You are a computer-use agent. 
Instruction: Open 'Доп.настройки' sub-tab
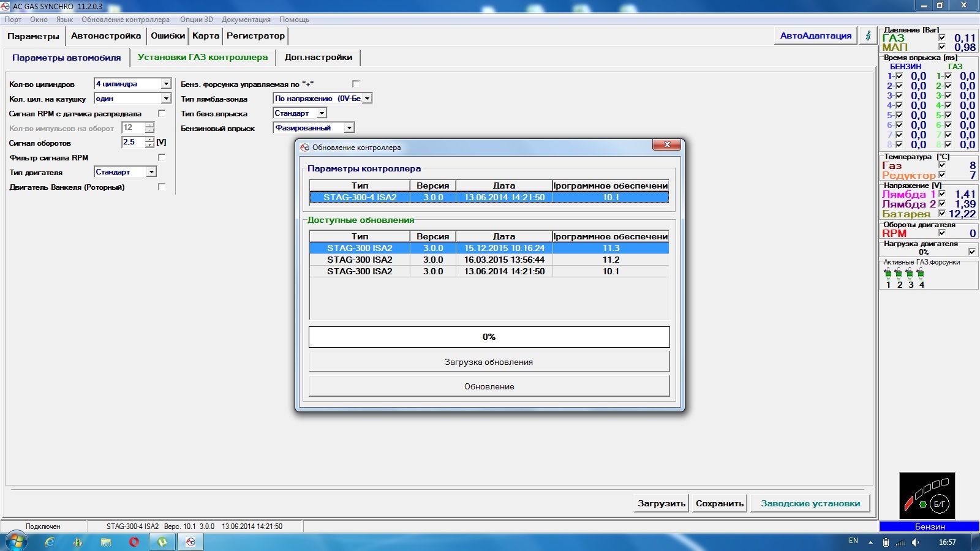(318, 57)
